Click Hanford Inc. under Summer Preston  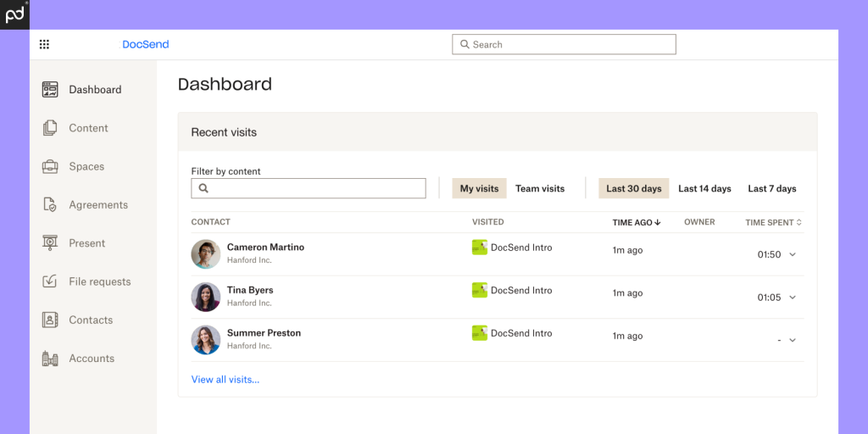point(249,346)
